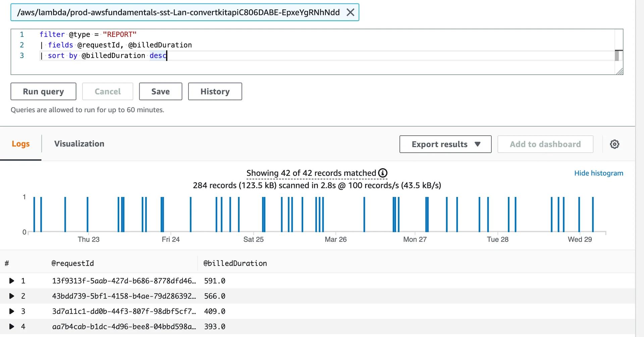Expand log record 1 with requestId 13f9313f
The height and width of the screenshot is (337, 644).
tap(12, 281)
